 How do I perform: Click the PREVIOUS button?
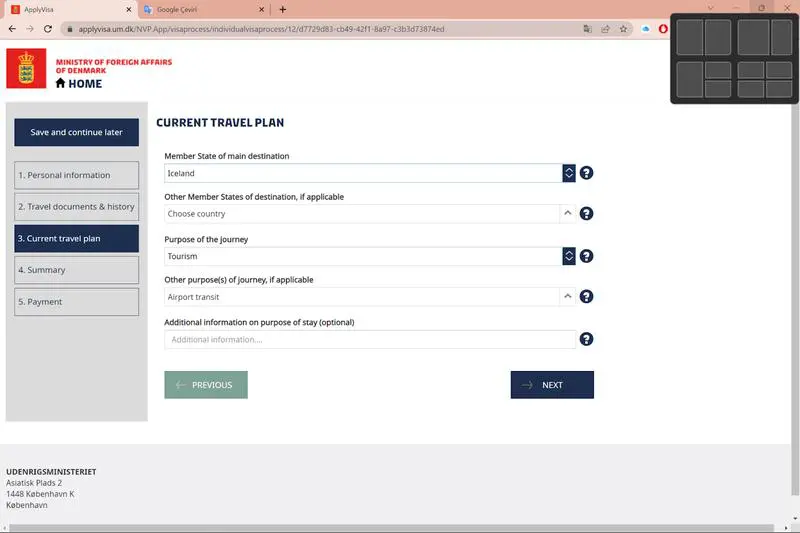coord(206,385)
